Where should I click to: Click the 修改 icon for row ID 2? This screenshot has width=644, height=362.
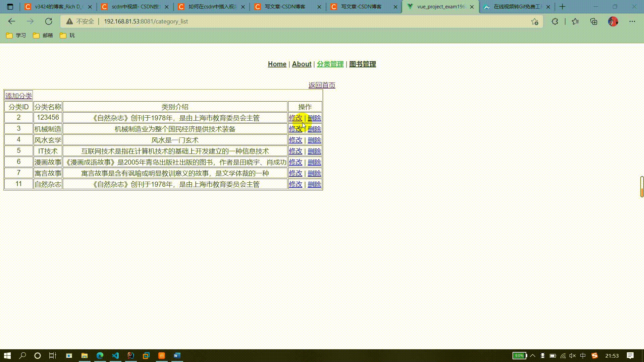click(296, 118)
